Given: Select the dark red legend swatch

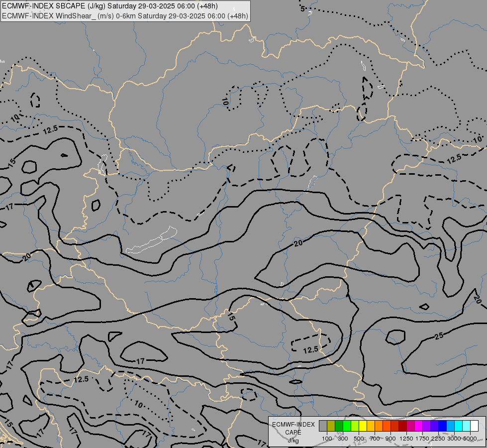Looking at the screenshot, I should pyautogui.click(x=403, y=426).
